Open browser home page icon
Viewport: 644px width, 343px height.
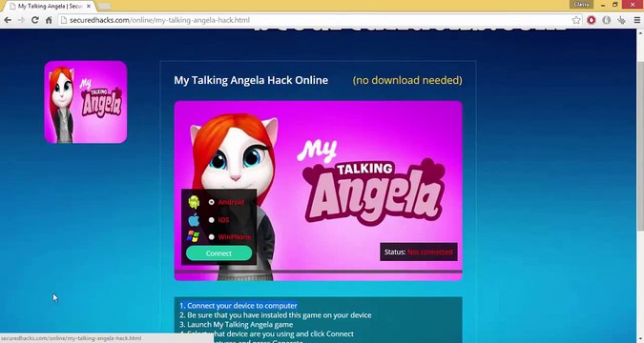[x=49, y=20]
